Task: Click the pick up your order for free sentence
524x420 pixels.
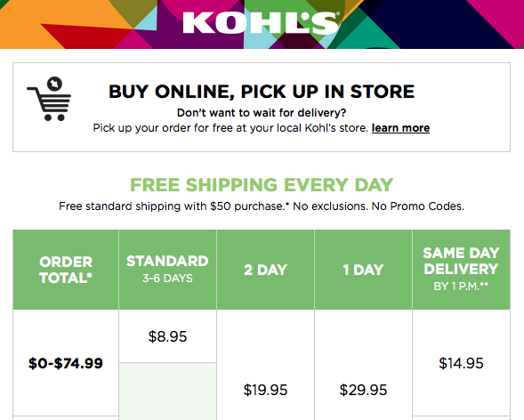Action: (x=230, y=128)
